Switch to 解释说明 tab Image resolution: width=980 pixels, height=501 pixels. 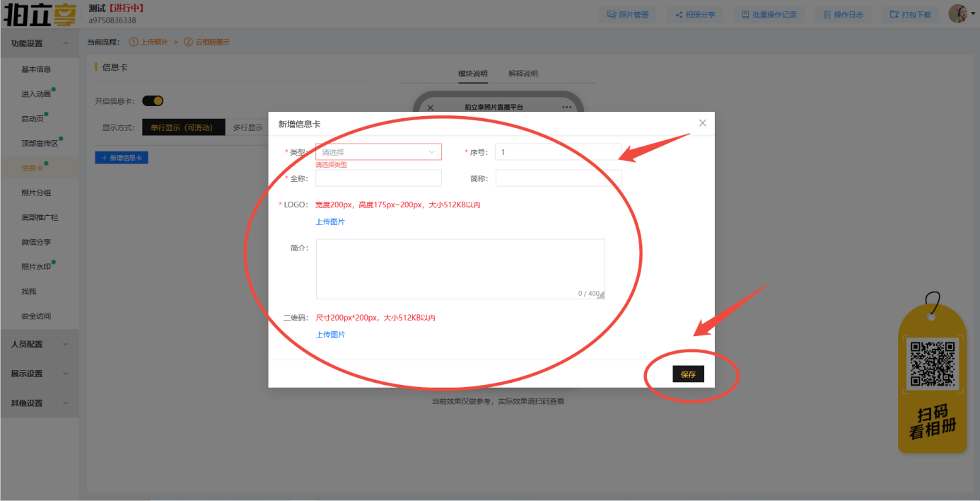(x=523, y=74)
